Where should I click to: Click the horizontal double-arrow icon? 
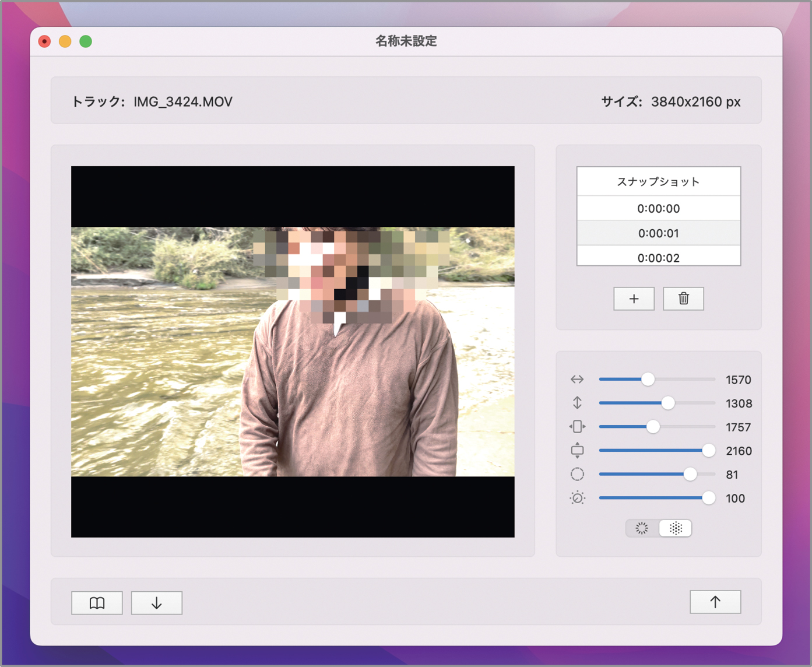(577, 380)
